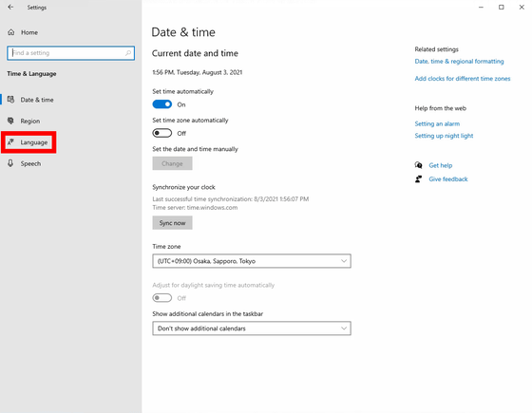Turn off Set time automatically
532x413 pixels.
[162, 104]
